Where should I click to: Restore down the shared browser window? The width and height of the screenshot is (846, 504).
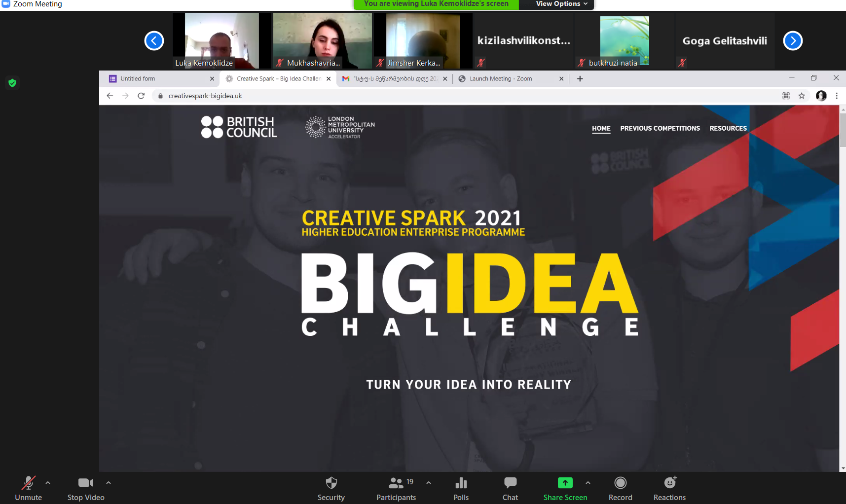(x=814, y=77)
